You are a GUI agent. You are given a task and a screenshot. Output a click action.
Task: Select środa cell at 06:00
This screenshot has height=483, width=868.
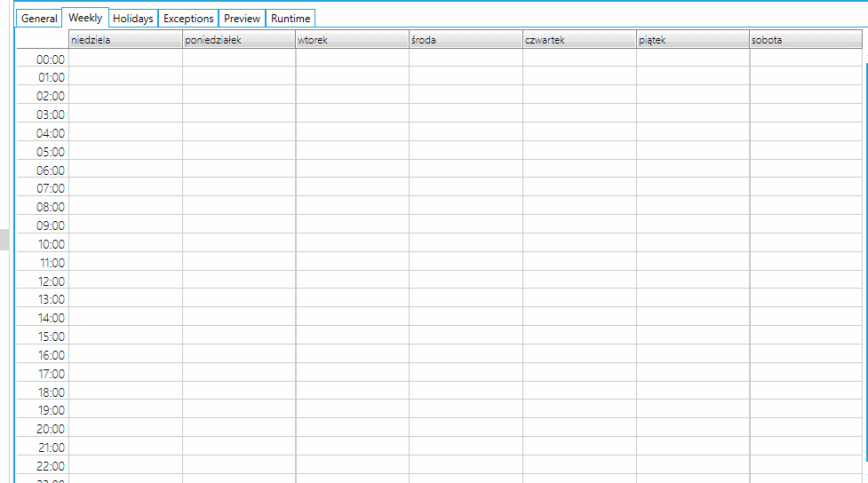click(466, 168)
